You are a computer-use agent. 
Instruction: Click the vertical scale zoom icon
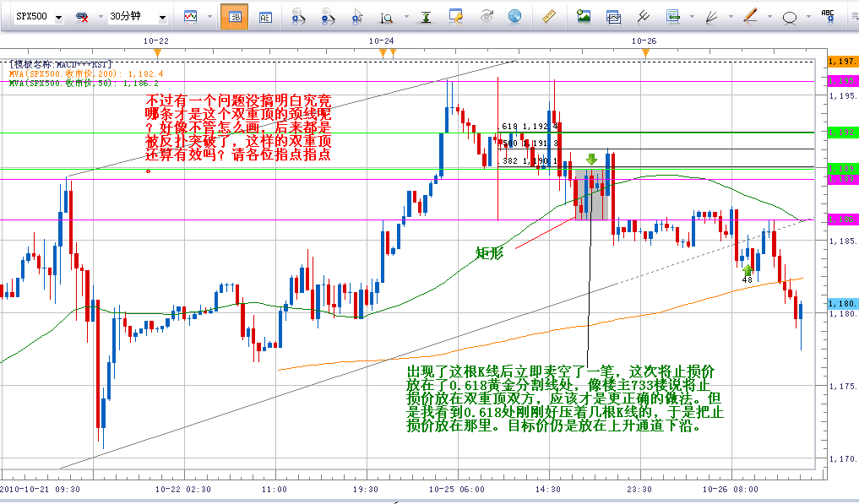387,18
